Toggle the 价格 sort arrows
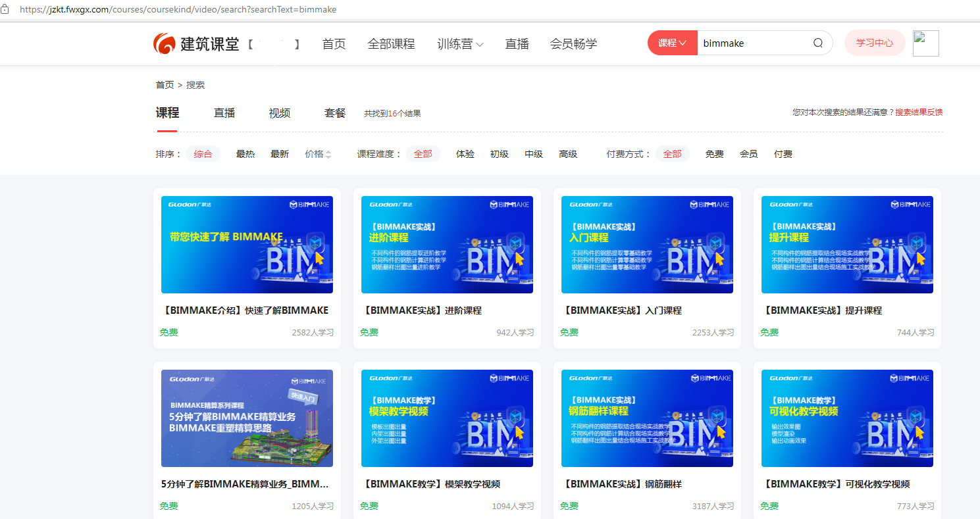 [x=328, y=154]
